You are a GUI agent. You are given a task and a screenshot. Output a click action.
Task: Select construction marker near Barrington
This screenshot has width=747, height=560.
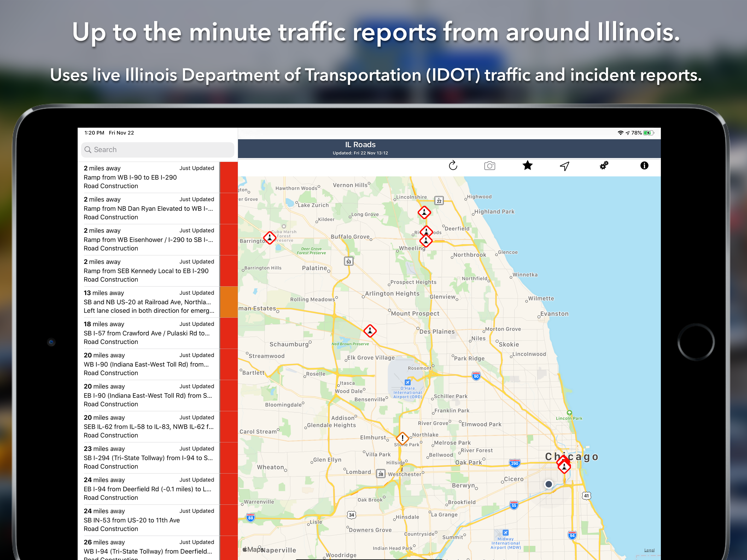click(x=270, y=238)
